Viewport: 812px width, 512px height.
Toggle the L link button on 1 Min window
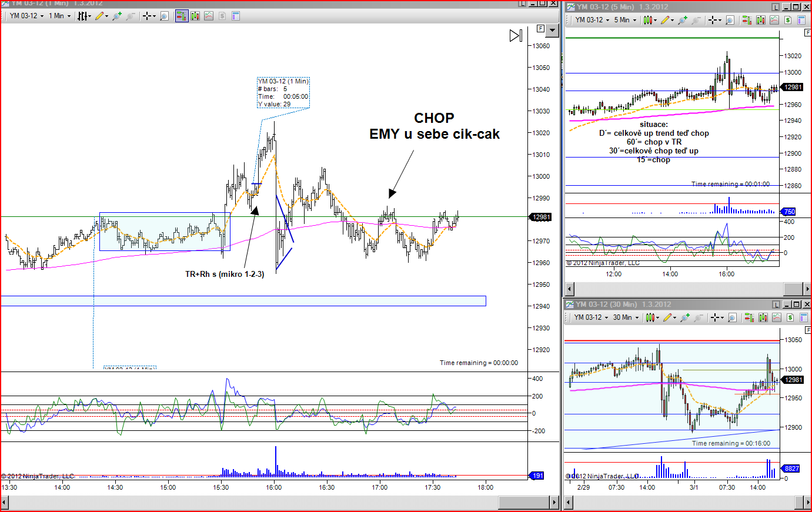[x=522, y=4]
